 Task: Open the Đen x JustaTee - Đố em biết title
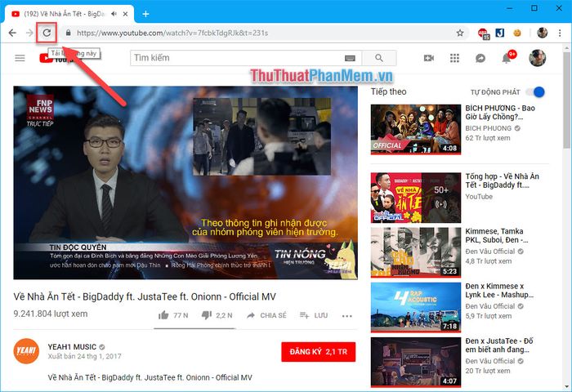point(499,345)
